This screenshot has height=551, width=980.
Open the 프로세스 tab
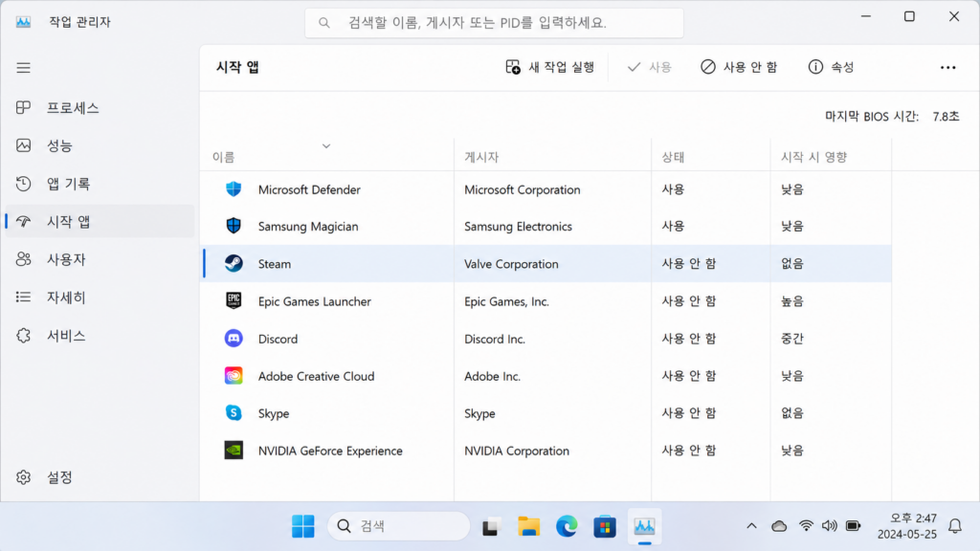[100, 107]
